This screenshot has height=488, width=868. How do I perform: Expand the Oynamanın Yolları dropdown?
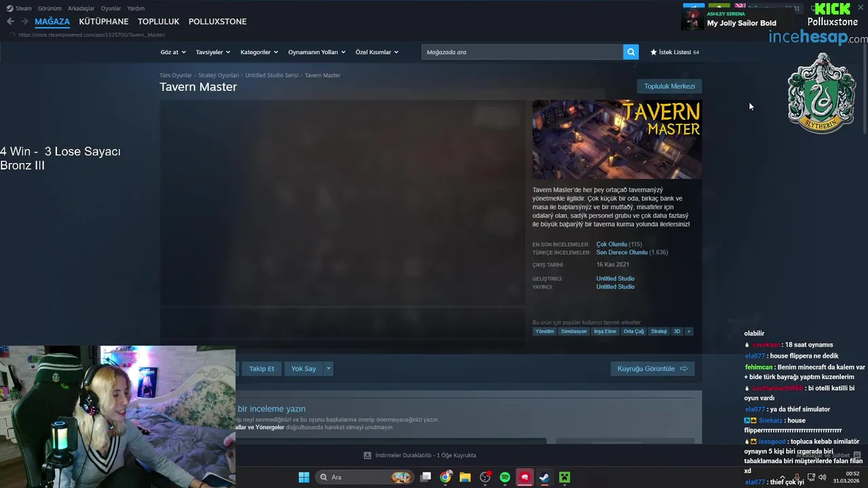pyautogui.click(x=317, y=52)
